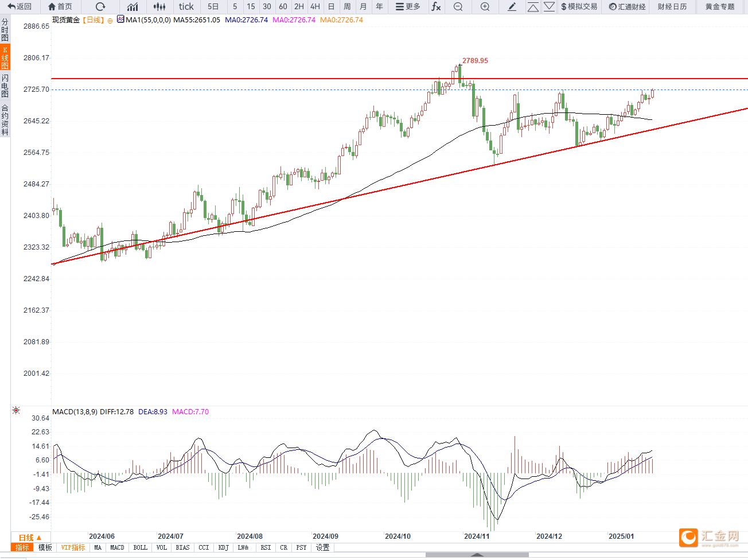This screenshot has width=748, height=560.
Task: Select the 月 monthly timeframe
Action: coord(363,7)
